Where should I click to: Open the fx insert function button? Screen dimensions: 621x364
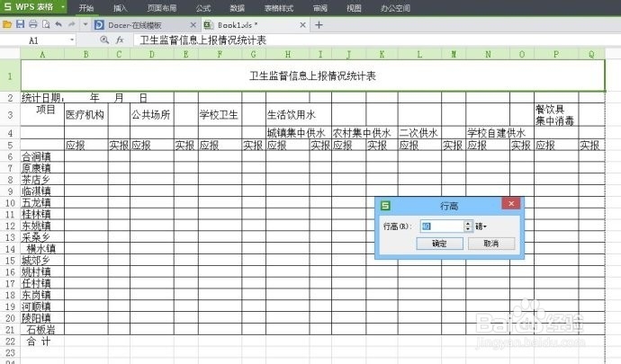click(120, 40)
